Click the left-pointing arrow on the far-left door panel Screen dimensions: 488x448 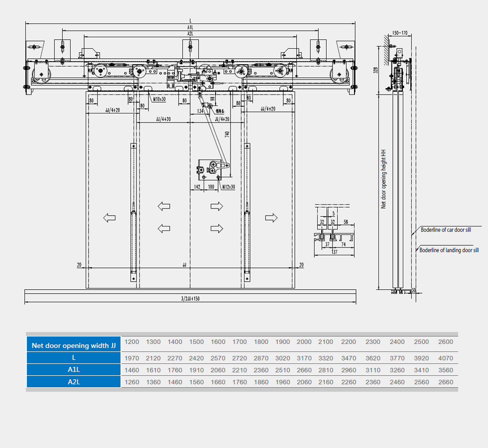click(109, 218)
